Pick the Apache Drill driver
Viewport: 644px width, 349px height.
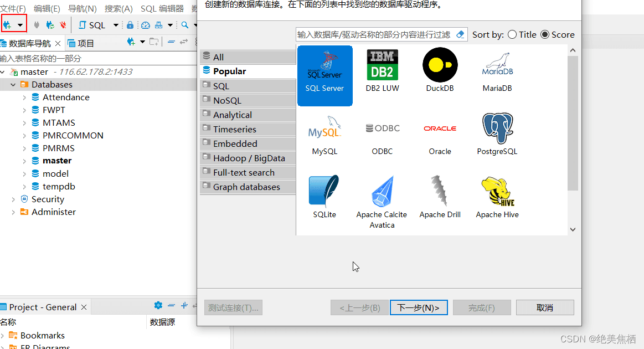coord(440,197)
